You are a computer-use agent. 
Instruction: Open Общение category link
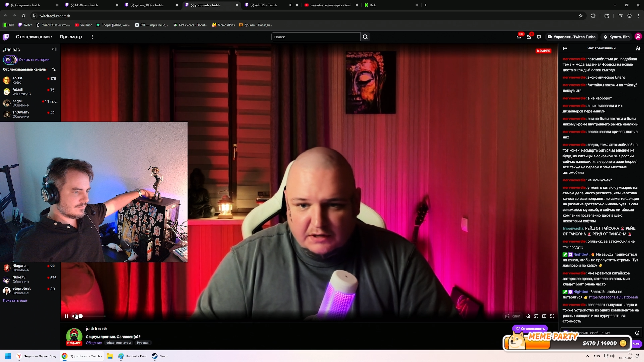94,343
